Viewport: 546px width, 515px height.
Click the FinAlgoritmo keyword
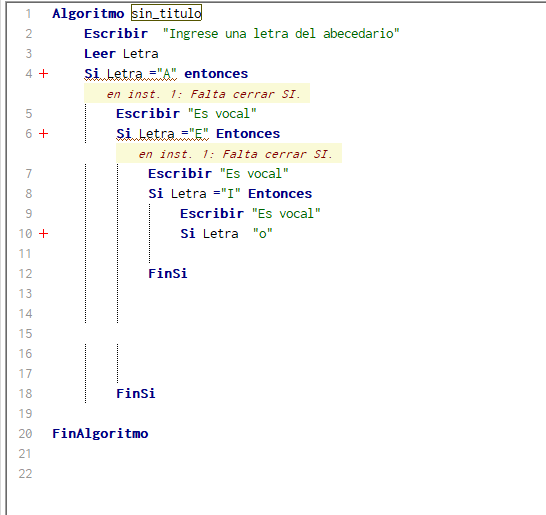100,434
